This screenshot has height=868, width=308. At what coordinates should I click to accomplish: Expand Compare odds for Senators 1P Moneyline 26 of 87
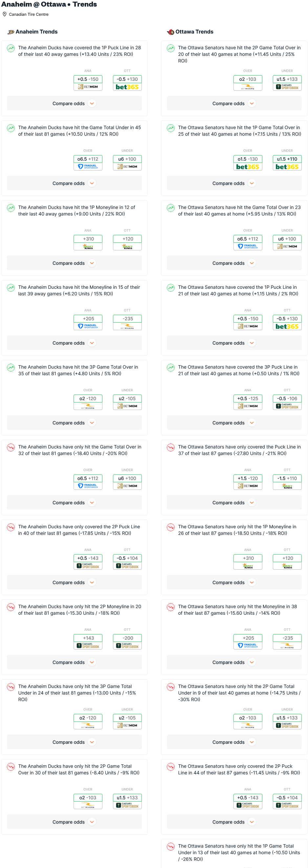pyautogui.click(x=234, y=582)
